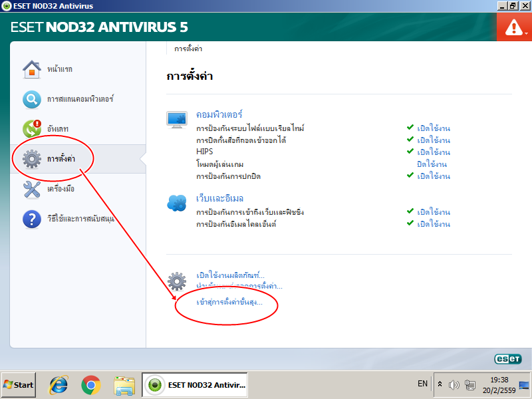The image size is (532, 399).
Task: Click the red warning alert icon
Action: (x=513, y=27)
